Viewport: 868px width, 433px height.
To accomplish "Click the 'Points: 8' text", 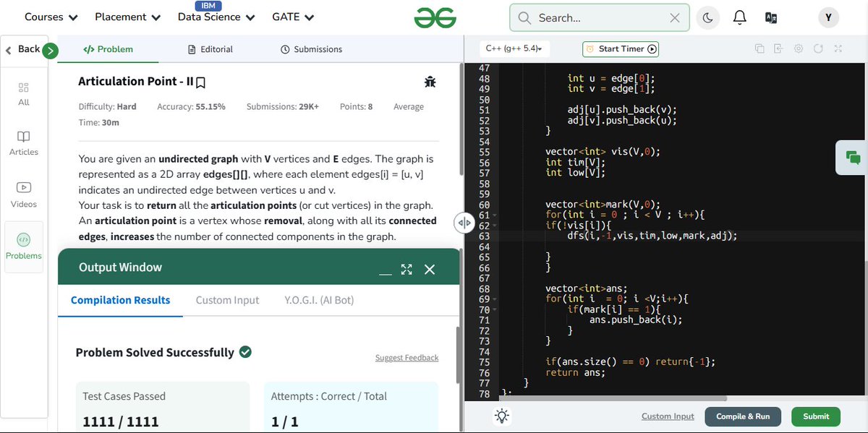I will 356,106.
